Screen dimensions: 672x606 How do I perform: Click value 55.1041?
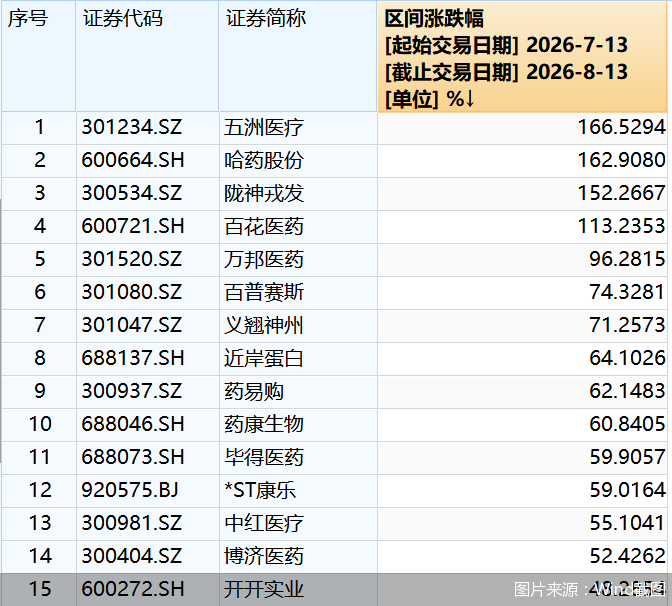(627, 523)
